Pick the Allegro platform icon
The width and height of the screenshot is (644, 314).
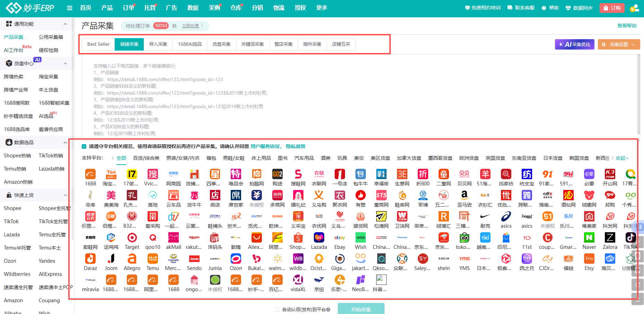coord(132,259)
